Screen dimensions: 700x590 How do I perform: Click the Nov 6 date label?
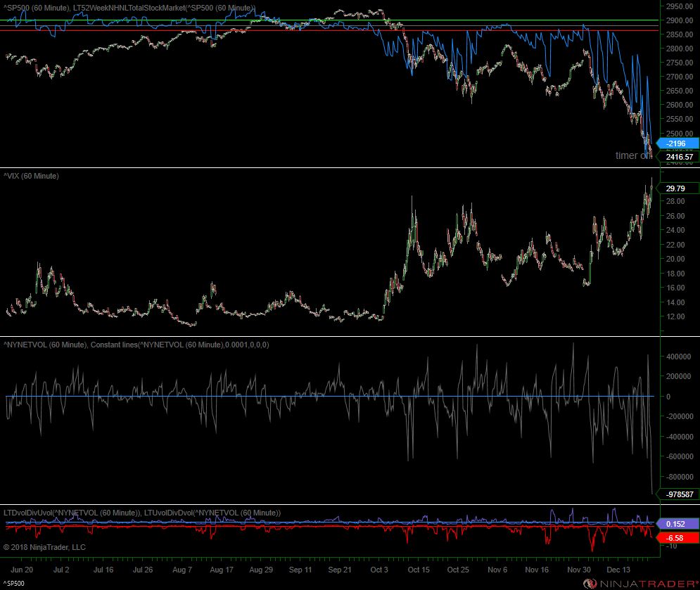(497, 570)
